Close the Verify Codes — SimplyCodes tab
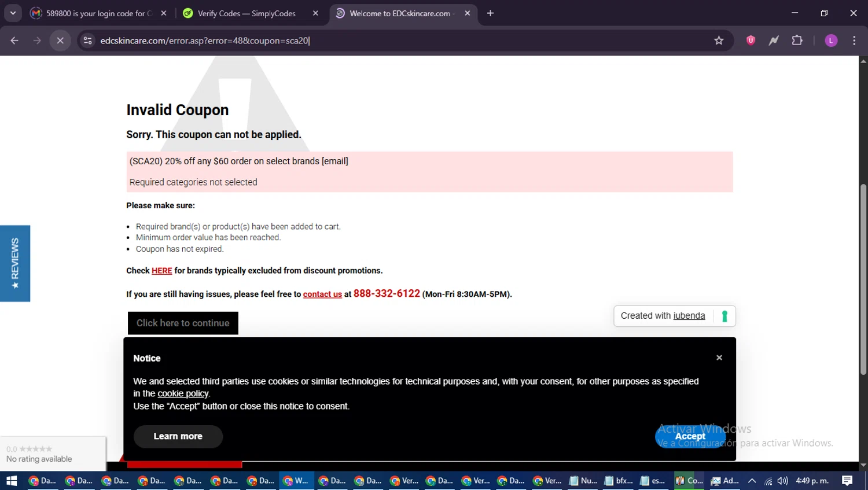Screen dimensions: 868x490 [315, 13]
